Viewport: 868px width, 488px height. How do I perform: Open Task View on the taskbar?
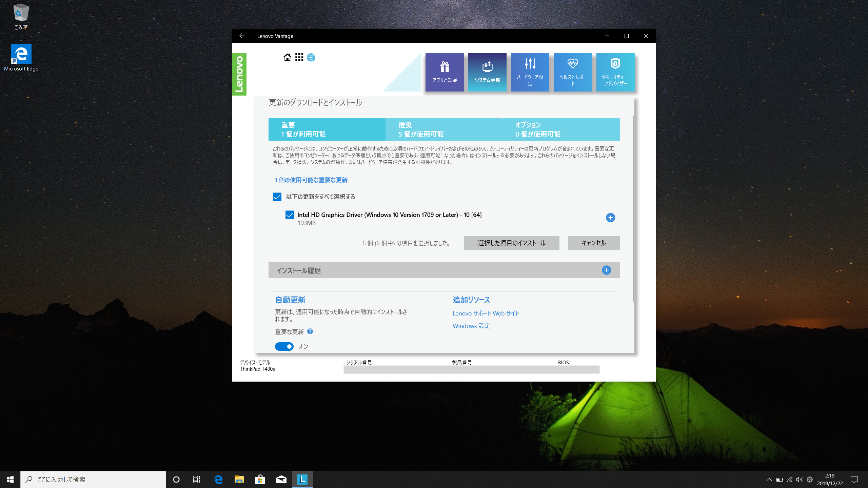[196, 480]
